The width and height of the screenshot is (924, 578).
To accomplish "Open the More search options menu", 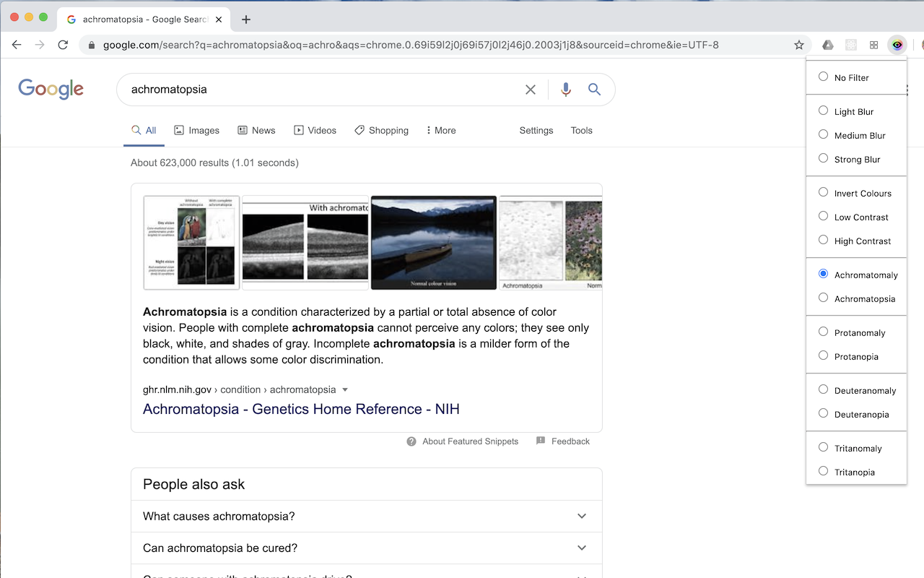I will click(x=440, y=131).
